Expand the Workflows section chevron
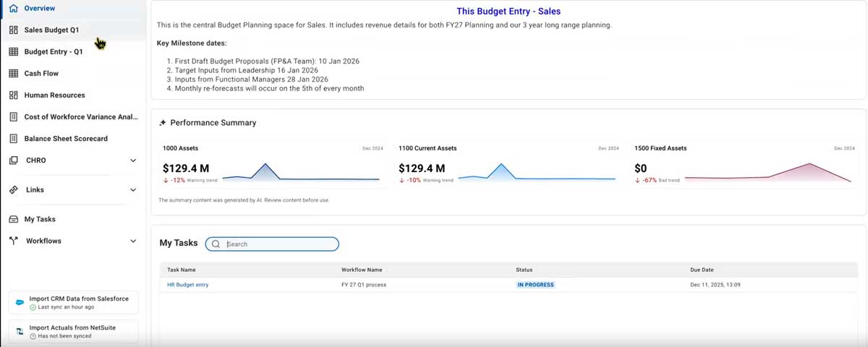The image size is (868, 347). (133, 241)
